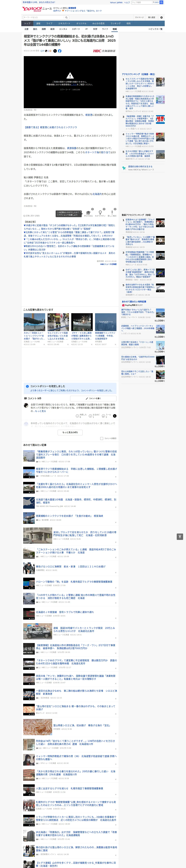Share the comment on X

(x=115, y=416)
